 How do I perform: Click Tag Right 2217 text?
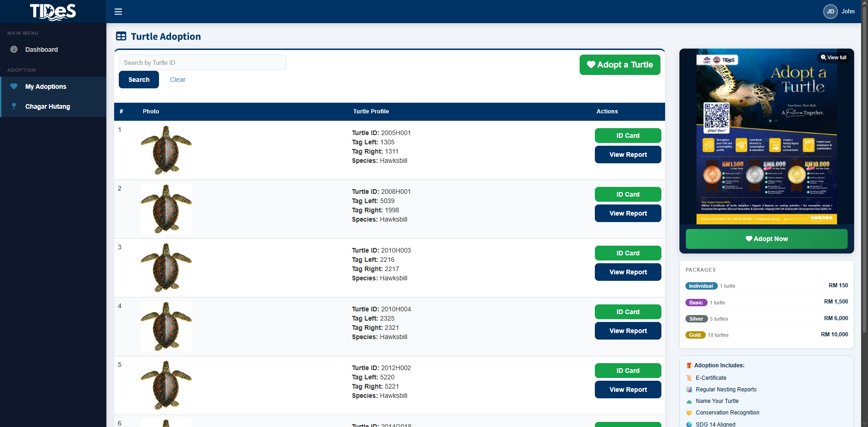point(375,269)
